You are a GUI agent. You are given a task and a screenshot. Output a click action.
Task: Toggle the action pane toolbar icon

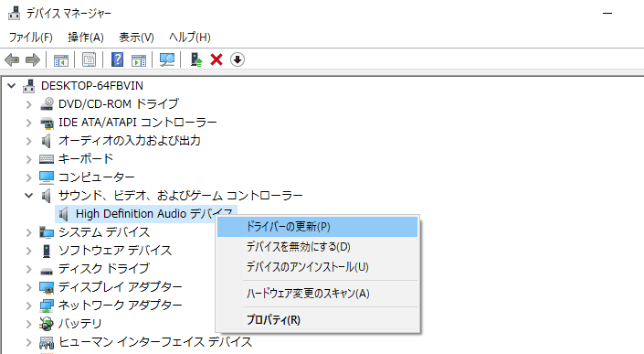coord(139,60)
